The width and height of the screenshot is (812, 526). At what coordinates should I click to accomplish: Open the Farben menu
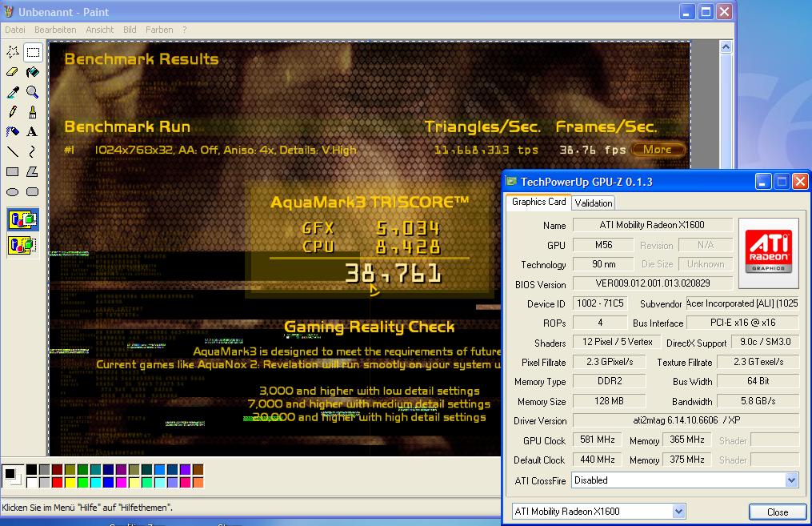[159, 30]
